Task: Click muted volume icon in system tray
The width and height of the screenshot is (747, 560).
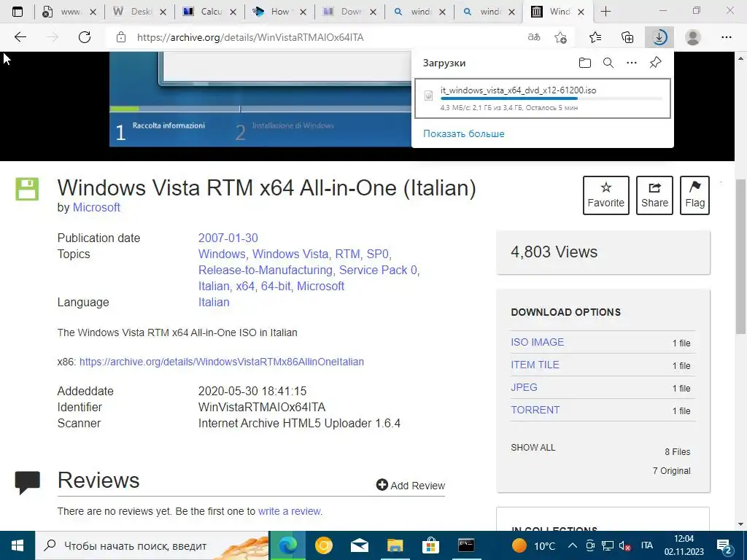Action: [x=625, y=545]
